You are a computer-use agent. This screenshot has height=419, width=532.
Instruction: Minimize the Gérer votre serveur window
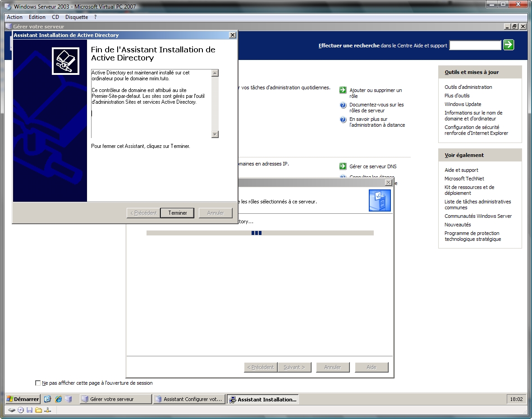click(507, 26)
